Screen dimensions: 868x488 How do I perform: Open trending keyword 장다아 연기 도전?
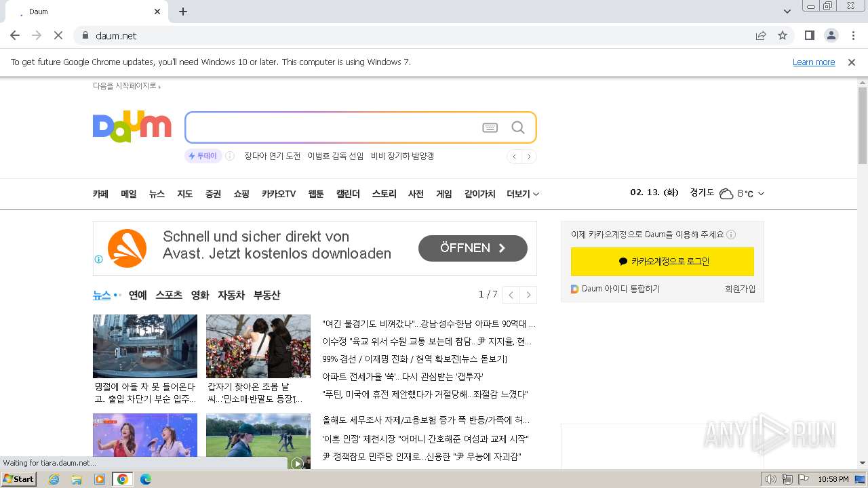coord(272,156)
